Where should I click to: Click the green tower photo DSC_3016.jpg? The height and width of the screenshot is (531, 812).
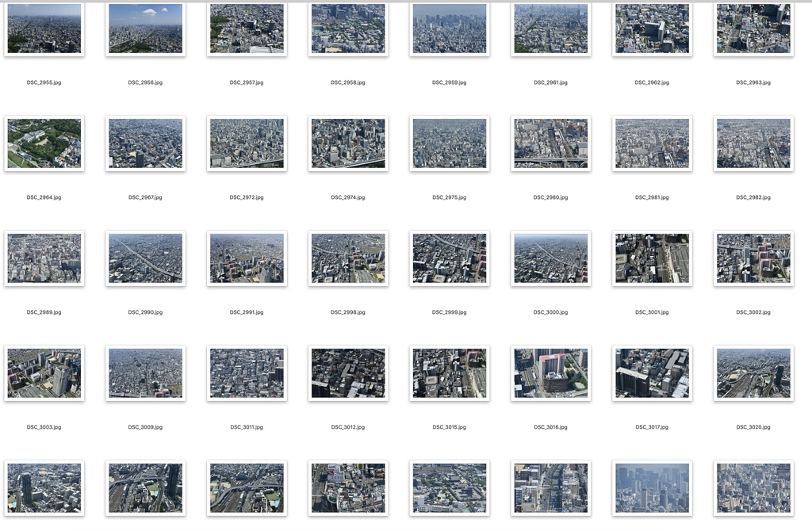pyautogui.click(x=550, y=372)
